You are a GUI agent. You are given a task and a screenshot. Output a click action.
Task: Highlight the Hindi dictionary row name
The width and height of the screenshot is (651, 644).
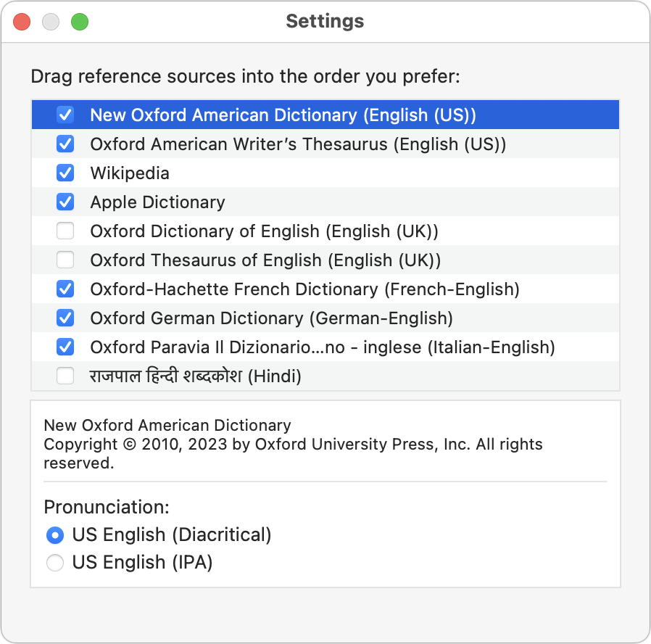coord(195,376)
